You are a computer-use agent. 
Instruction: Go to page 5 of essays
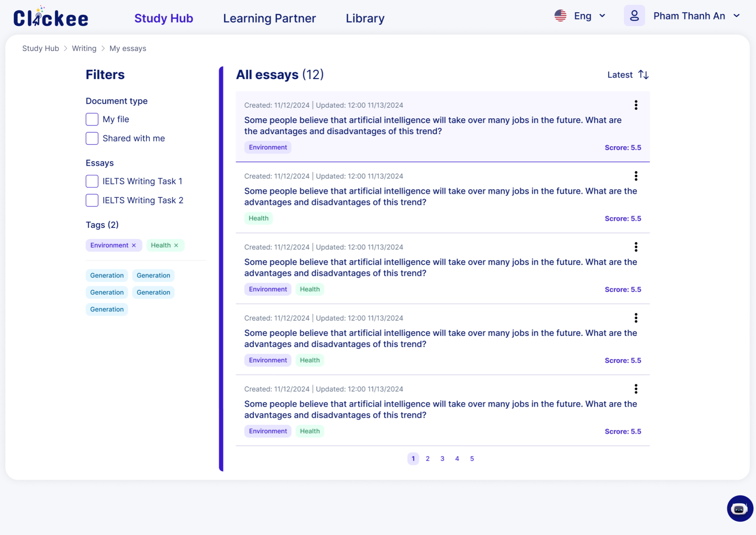(472, 459)
